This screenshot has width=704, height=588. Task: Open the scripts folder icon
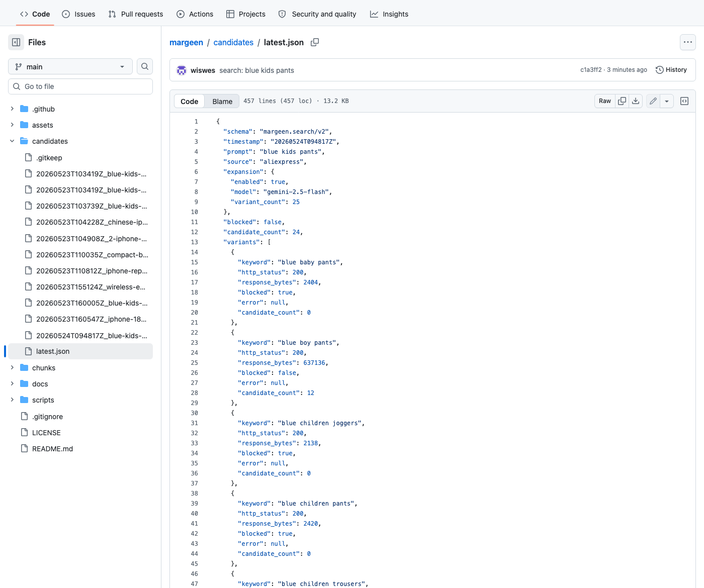(24, 400)
